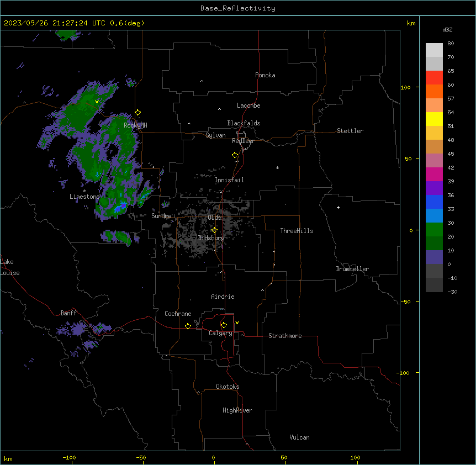Select the bright green 20-30 dBZ legend swatch
The width and height of the screenshot is (476, 465).
point(434,230)
